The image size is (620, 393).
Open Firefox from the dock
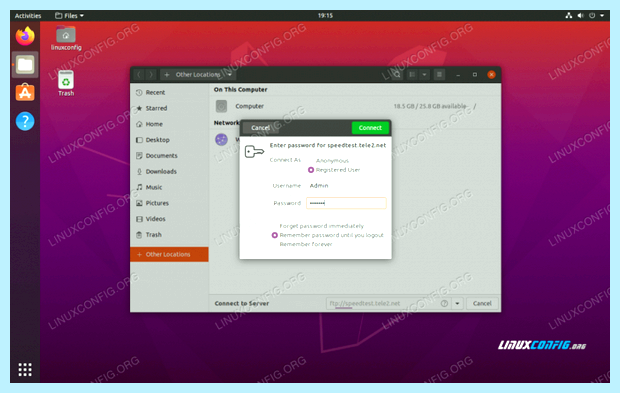point(25,36)
